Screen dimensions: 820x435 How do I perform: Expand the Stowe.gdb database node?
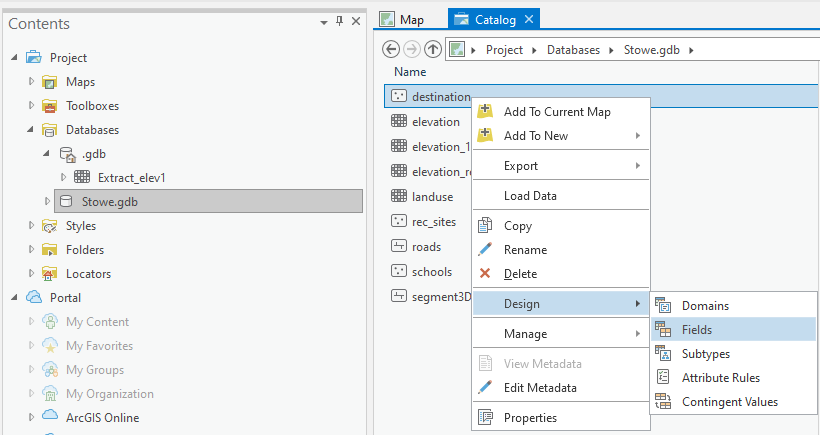[47, 202]
